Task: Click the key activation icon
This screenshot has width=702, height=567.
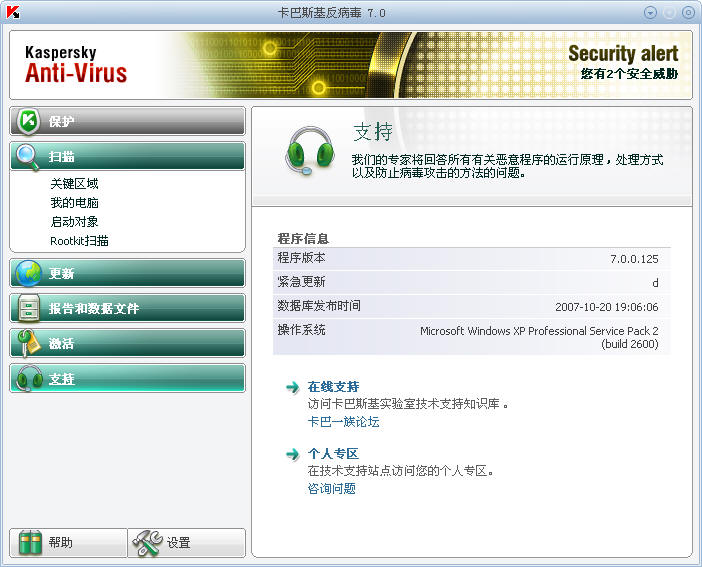Action: point(28,344)
